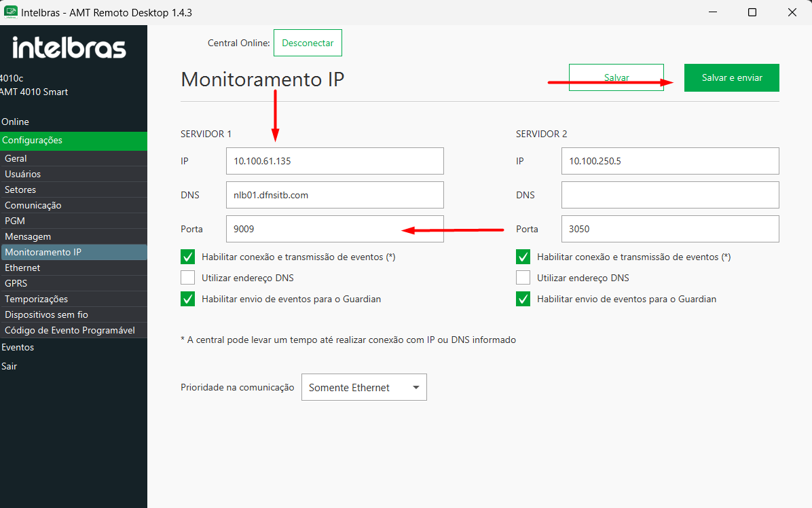Toggle Servidor 2 envio de eventos Guardian
The height and width of the screenshot is (508, 812).
click(523, 299)
